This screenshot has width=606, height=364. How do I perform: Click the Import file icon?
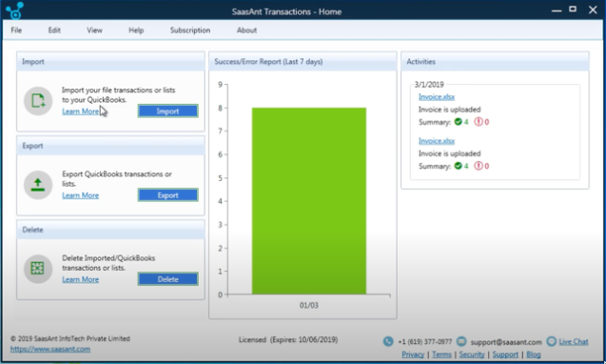pos(38,101)
